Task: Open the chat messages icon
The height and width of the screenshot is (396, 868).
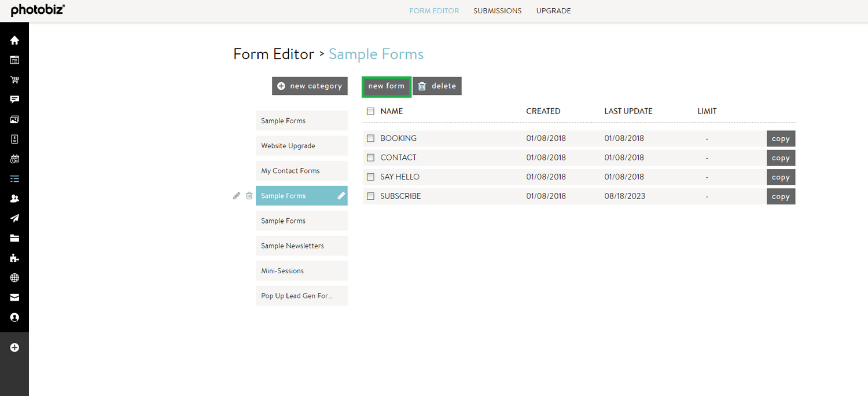Action: 14,99
